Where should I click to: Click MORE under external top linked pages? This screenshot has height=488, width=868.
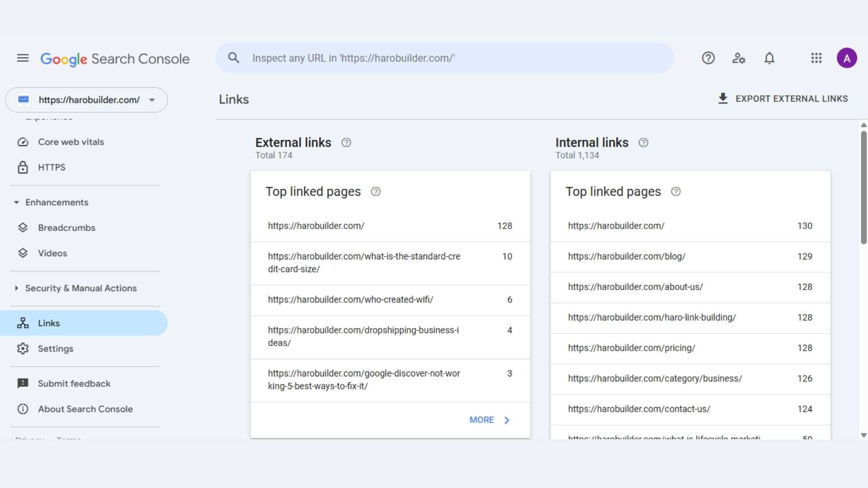490,420
